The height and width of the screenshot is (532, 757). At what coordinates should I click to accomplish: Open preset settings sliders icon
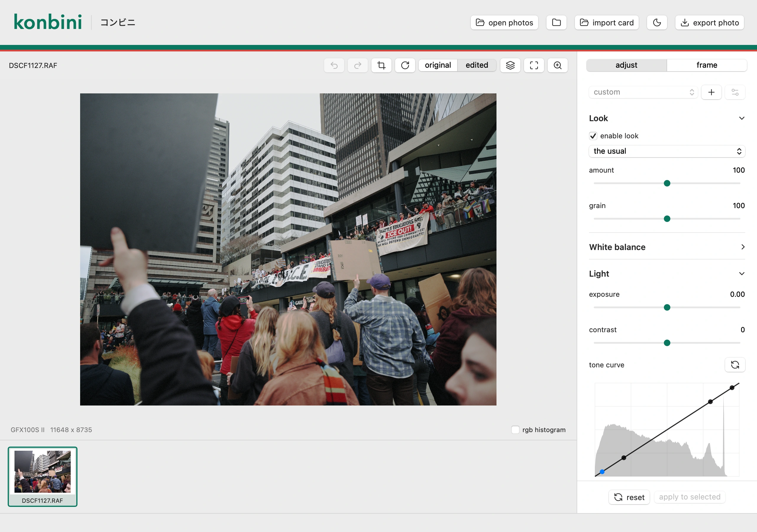pyautogui.click(x=735, y=92)
